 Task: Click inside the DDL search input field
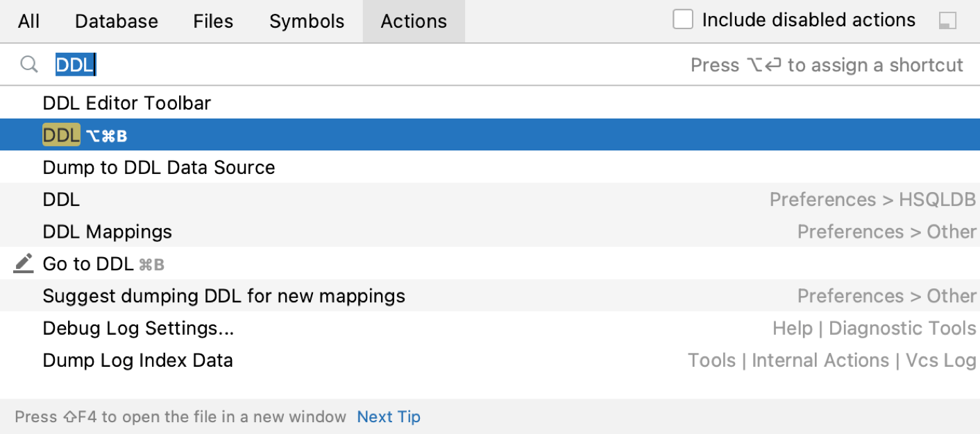[x=75, y=64]
